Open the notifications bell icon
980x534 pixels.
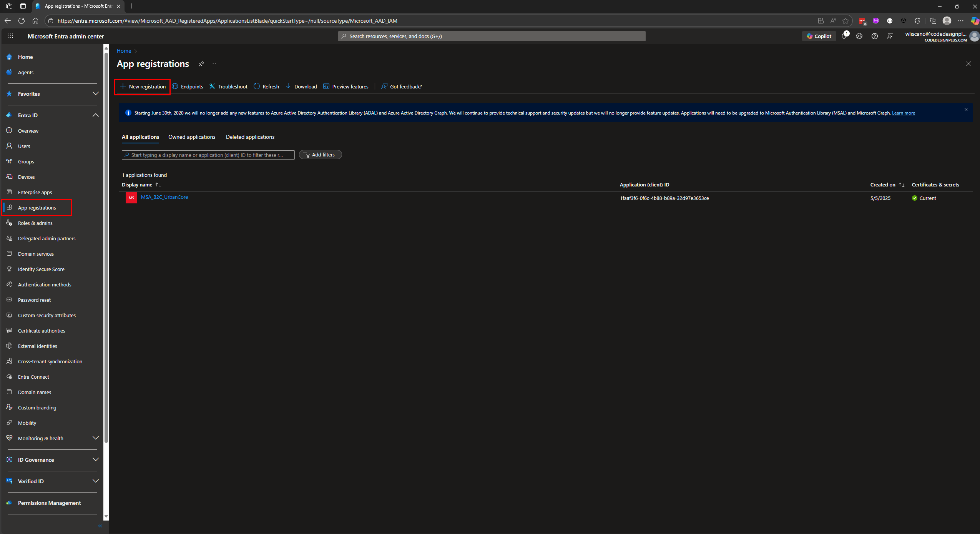click(844, 36)
